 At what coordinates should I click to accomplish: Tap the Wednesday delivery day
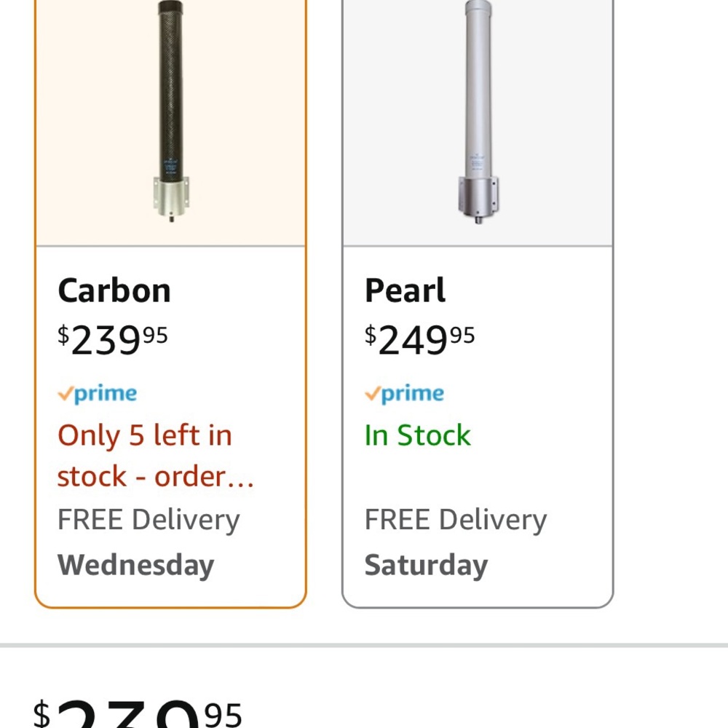tap(136, 565)
